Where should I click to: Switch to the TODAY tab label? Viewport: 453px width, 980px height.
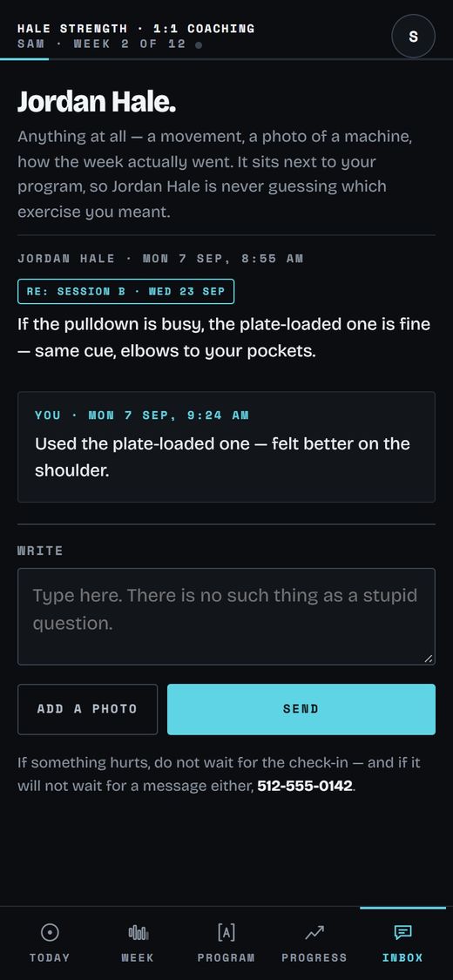click(x=50, y=957)
